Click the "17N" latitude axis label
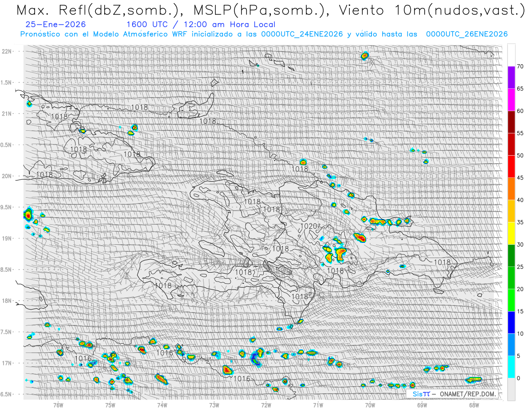The width and height of the screenshot is (532, 411). 6,363
